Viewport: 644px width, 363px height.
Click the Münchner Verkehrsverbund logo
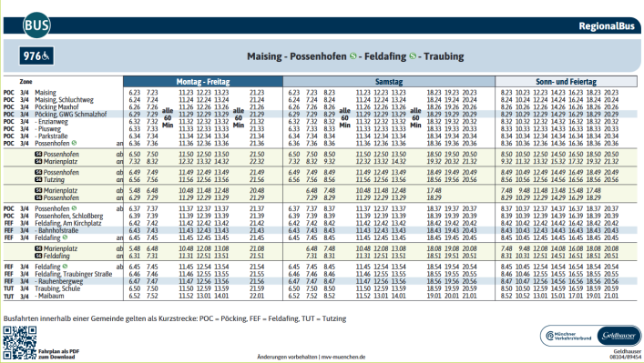(568, 336)
